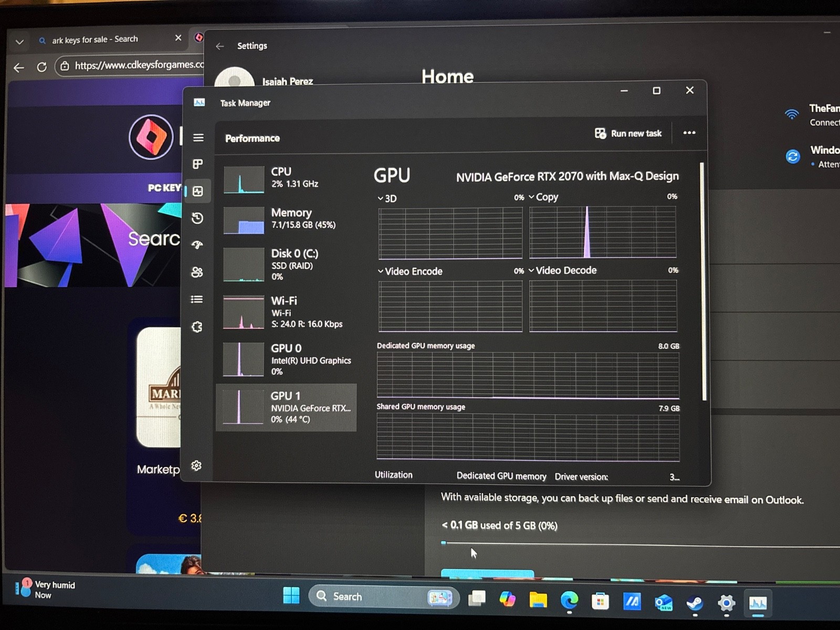Screen dimensions: 840x630
Task: Reload the page with browser refresh icon
Action: 42,67
